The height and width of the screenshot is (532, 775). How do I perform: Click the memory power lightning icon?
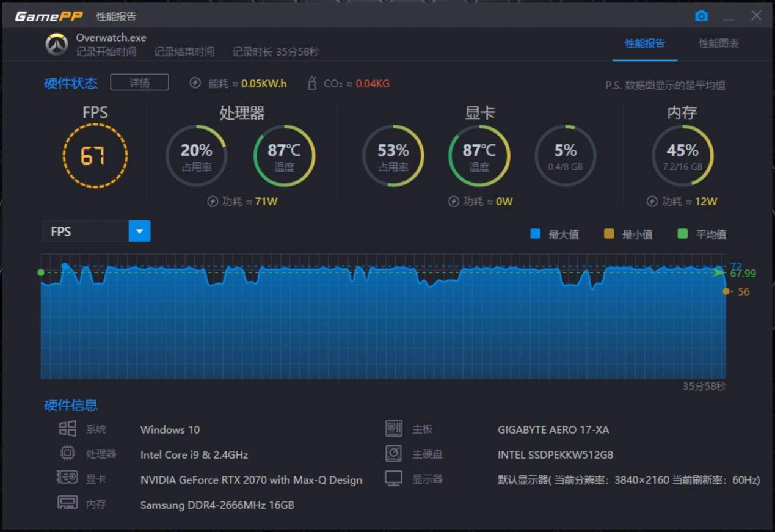(652, 202)
